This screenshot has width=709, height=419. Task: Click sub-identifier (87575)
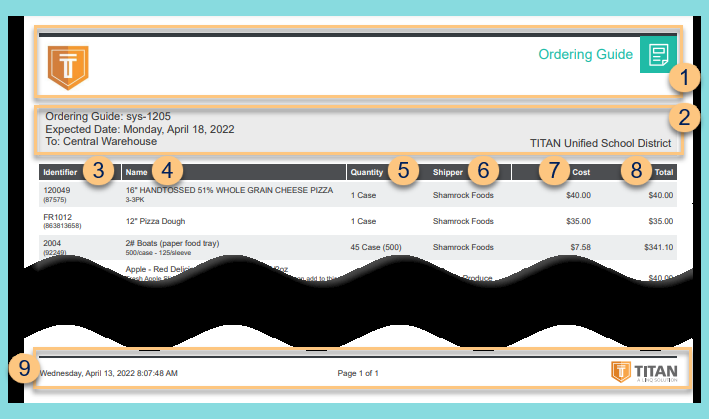point(55,199)
